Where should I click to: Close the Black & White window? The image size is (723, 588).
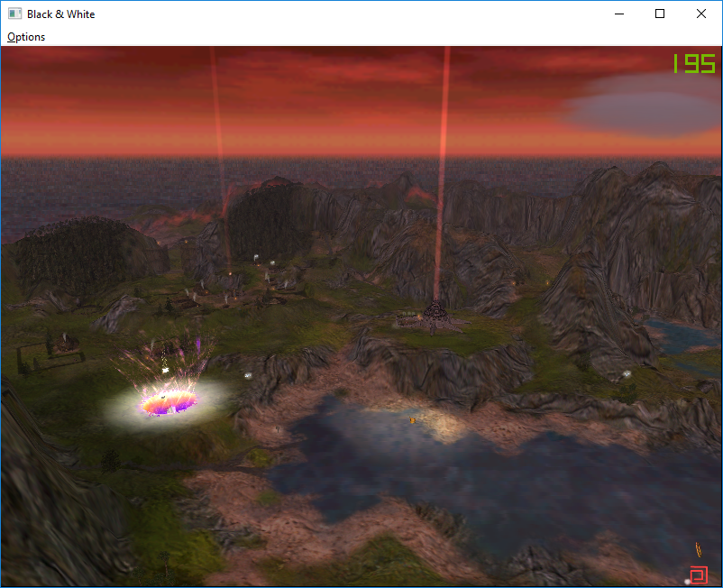click(700, 14)
